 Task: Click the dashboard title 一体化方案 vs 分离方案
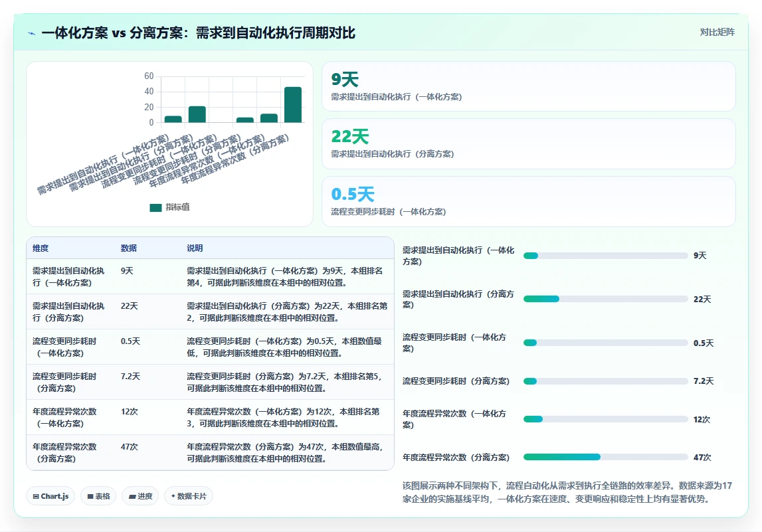point(198,33)
